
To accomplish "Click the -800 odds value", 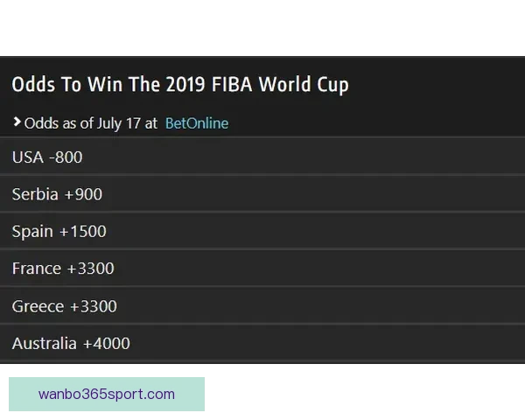I will coord(66,157).
